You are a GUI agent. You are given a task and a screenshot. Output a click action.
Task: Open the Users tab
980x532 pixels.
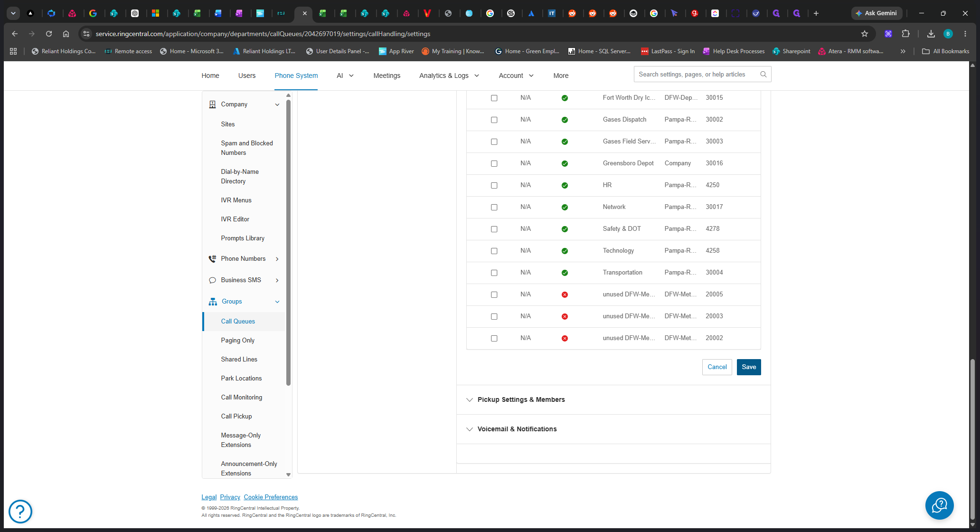(x=247, y=76)
